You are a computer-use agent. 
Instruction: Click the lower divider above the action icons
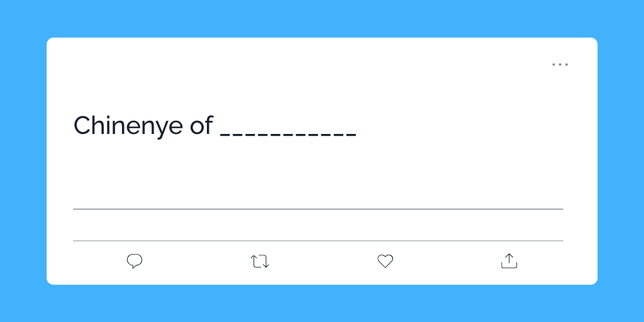tap(318, 240)
